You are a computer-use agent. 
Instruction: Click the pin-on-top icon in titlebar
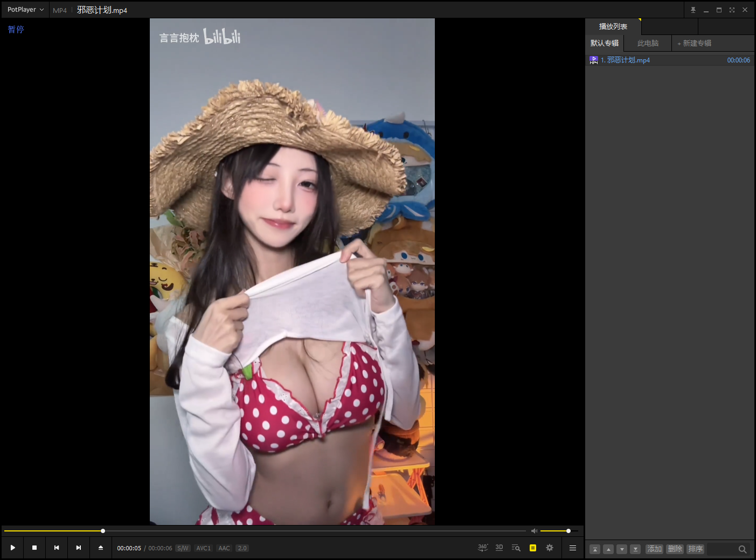[x=693, y=10]
